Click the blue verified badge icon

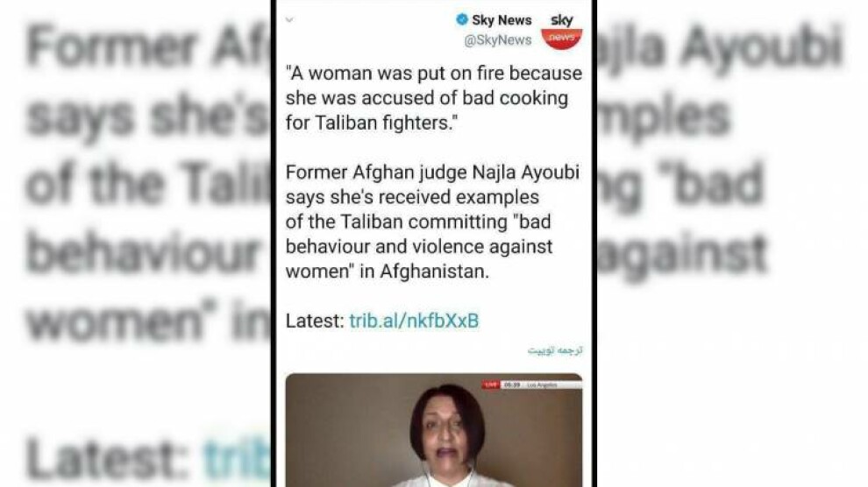[462, 20]
